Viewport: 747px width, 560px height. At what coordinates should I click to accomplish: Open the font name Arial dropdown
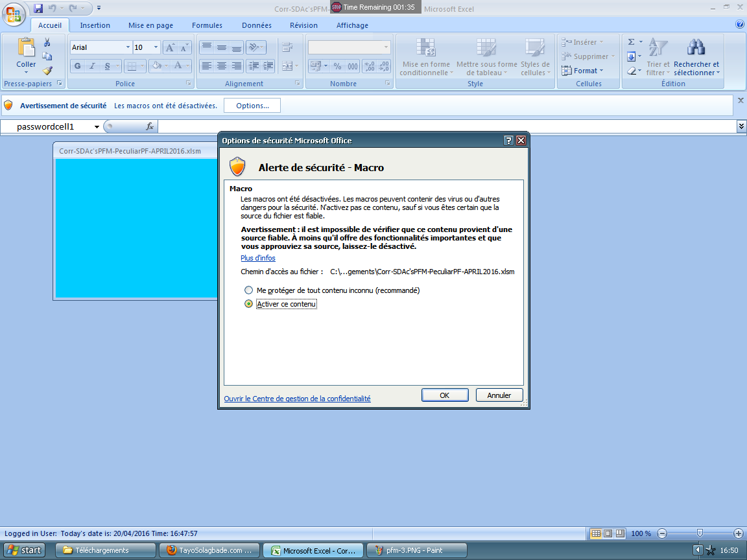pos(128,47)
